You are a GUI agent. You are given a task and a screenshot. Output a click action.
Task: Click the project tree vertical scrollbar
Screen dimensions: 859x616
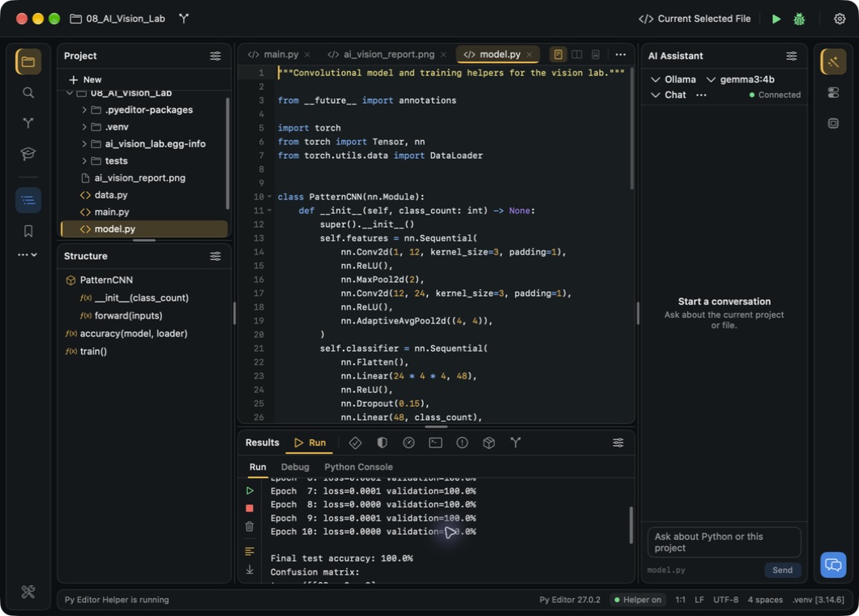(228, 153)
